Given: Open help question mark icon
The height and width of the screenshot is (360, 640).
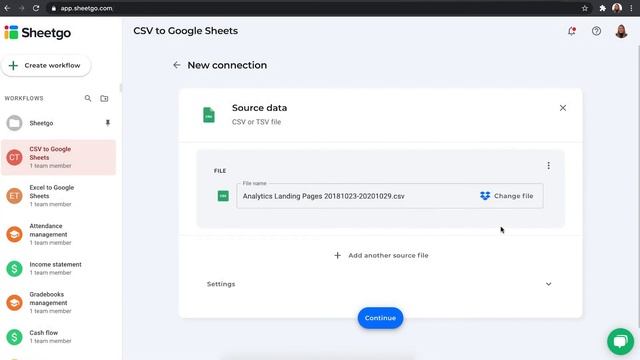Looking at the screenshot, I should click(596, 31).
